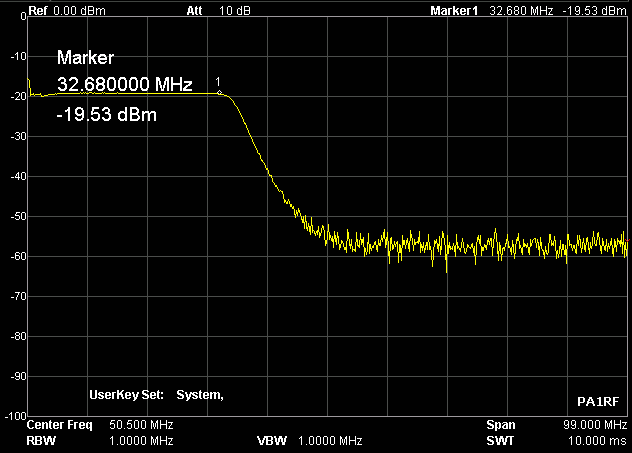Click the -19.53 dBm marker amplitude value
Screen dimensions: 632x453
pyautogui.click(x=106, y=115)
